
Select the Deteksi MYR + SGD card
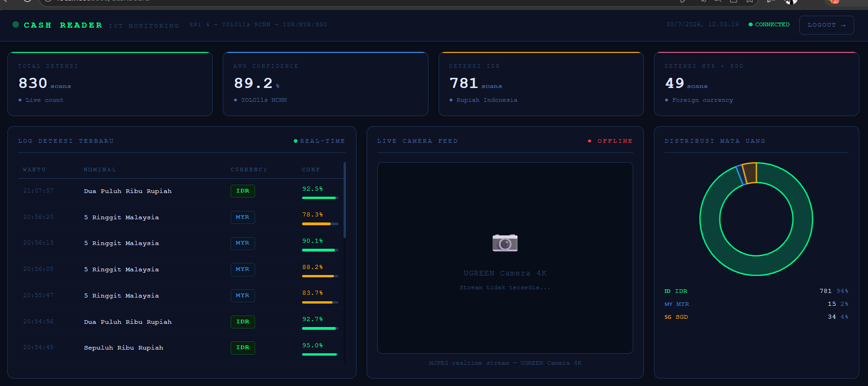click(x=756, y=84)
